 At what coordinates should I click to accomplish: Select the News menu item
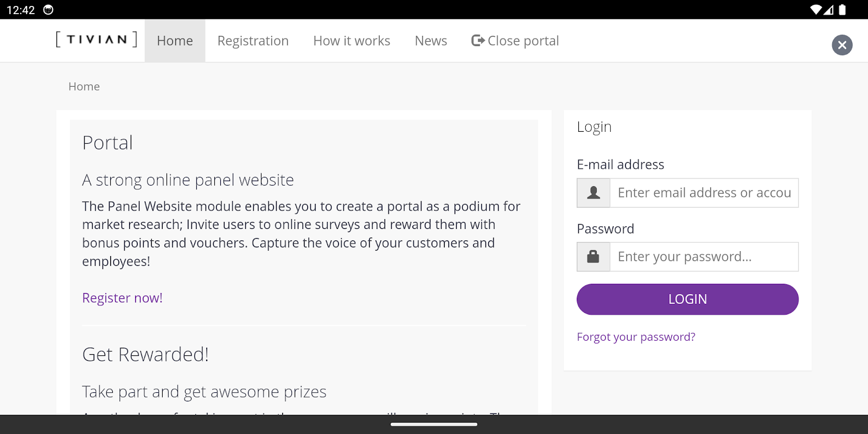point(431,41)
